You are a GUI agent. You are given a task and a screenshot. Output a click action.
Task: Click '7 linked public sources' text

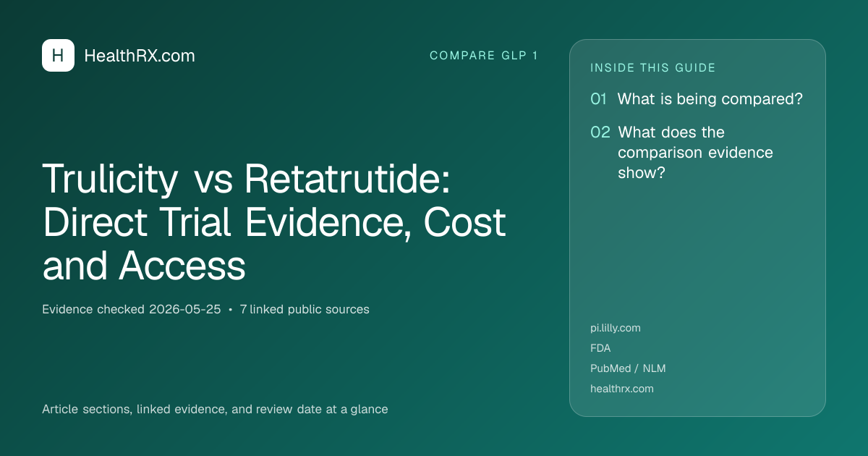305,309
